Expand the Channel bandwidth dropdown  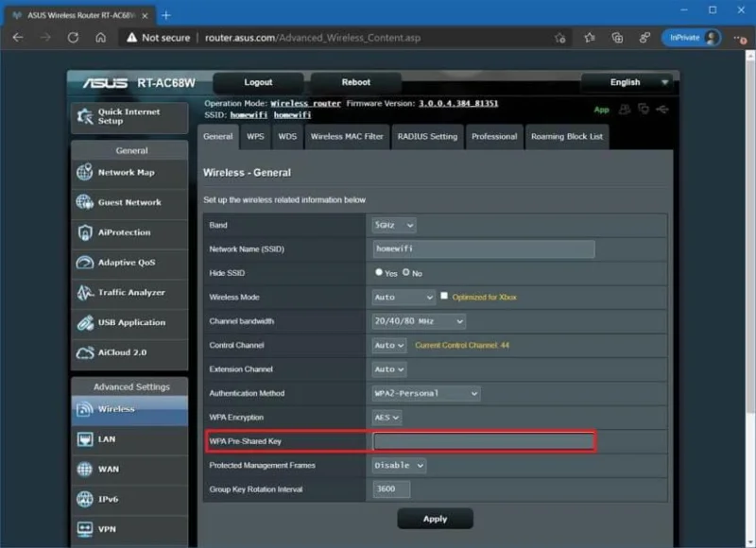click(x=419, y=321)
